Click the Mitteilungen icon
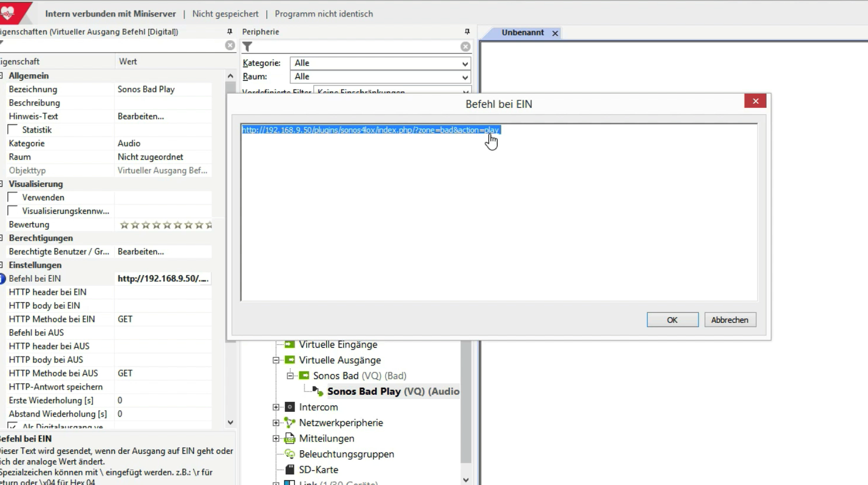The height and width of the screenshot is (485, 868). 290,438
